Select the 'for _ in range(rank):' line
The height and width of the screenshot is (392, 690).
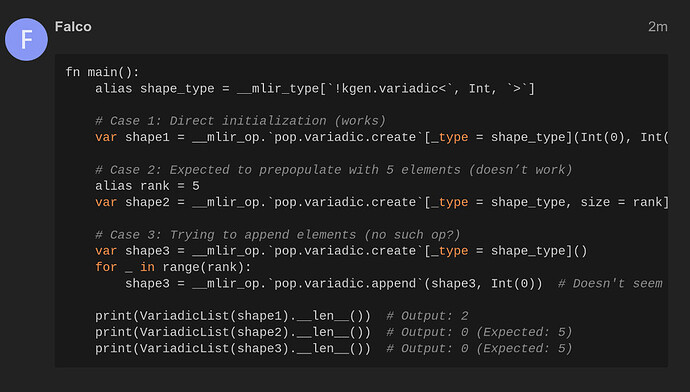point(173,267)
